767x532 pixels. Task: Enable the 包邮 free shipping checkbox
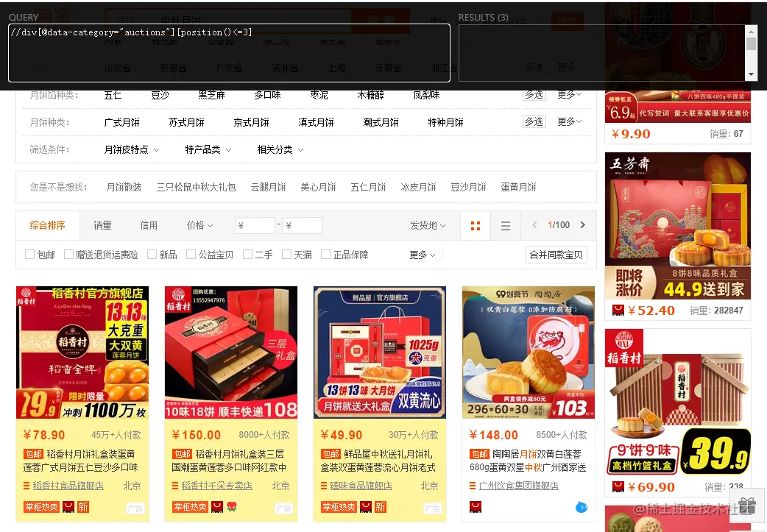[x=30, y=255]
